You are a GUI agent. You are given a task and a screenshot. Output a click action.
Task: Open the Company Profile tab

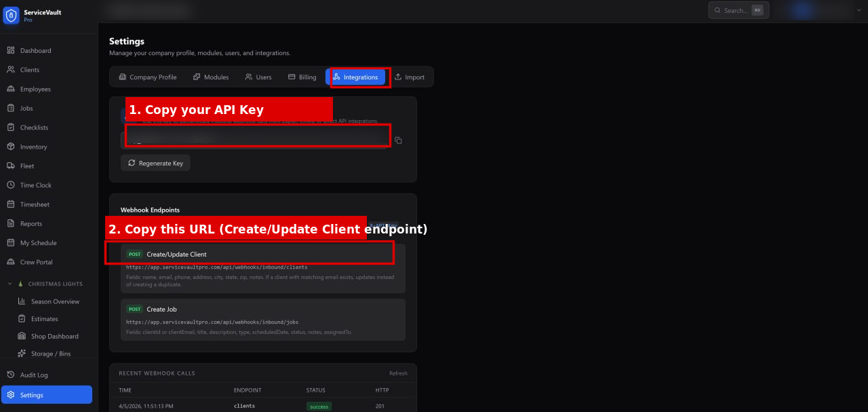tap(148, 77)
